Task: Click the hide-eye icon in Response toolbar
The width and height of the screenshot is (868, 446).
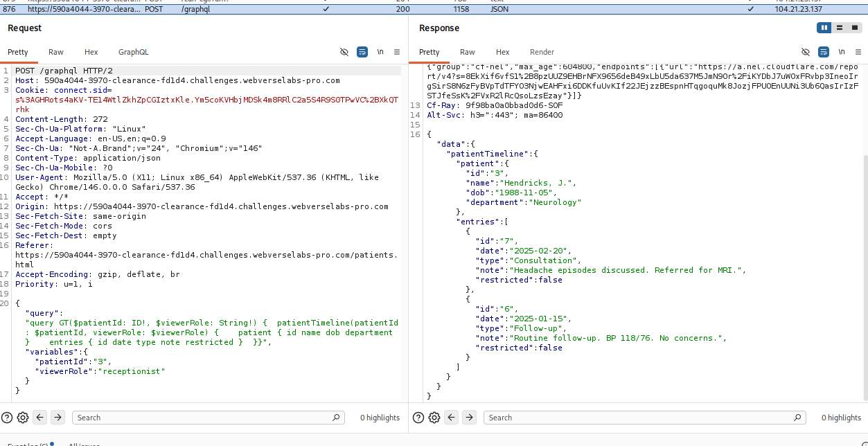Action: click(806, 52)
